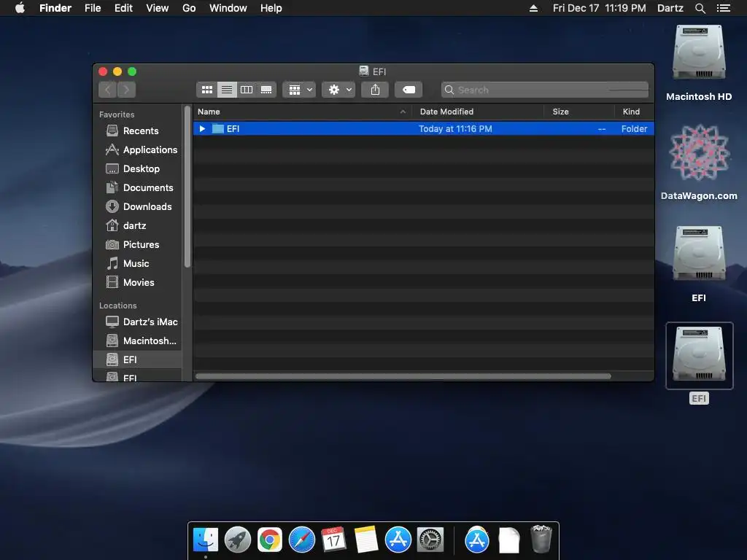Select Dartz's iMac under Locations

tap(138, 322)
